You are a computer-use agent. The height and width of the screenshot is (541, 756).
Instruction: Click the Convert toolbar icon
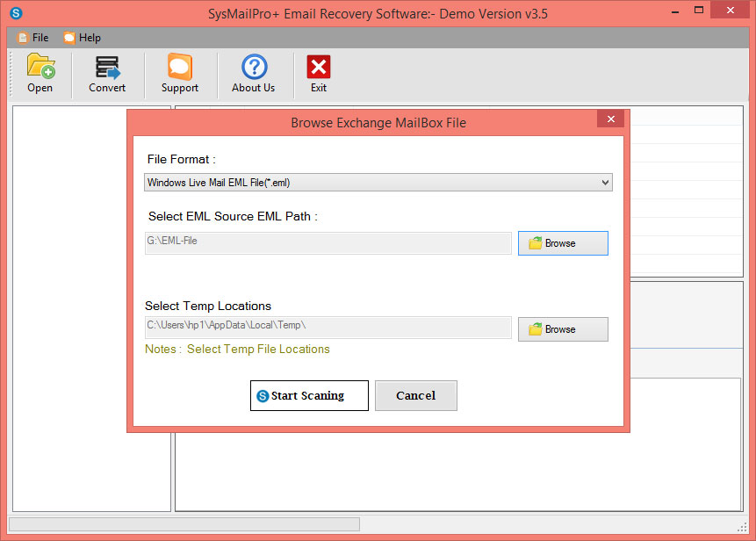coord(107,67)
